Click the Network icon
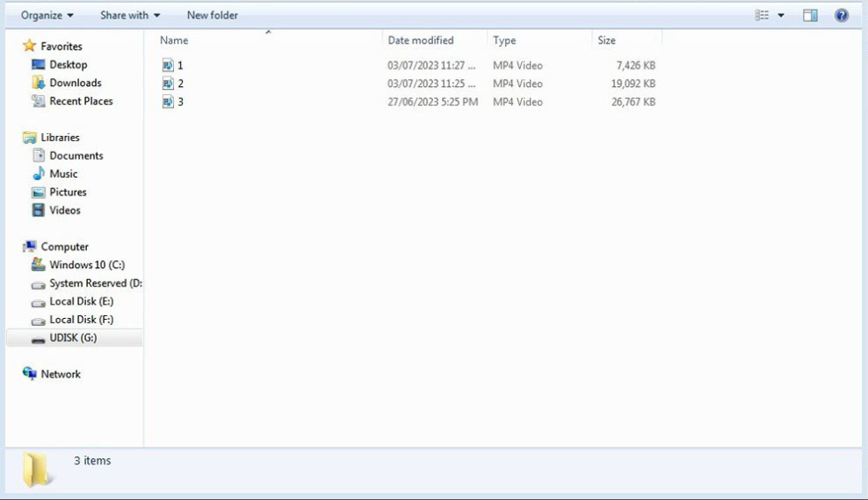The width and height of the screenshot is (868, 500). tap(29, 374)
